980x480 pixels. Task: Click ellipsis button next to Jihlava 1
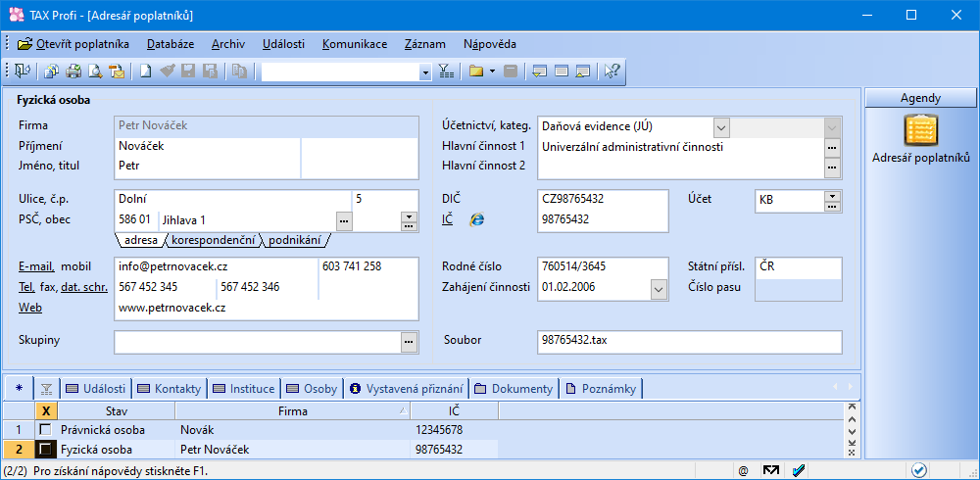pyautogui.click(x=344, y=220)
